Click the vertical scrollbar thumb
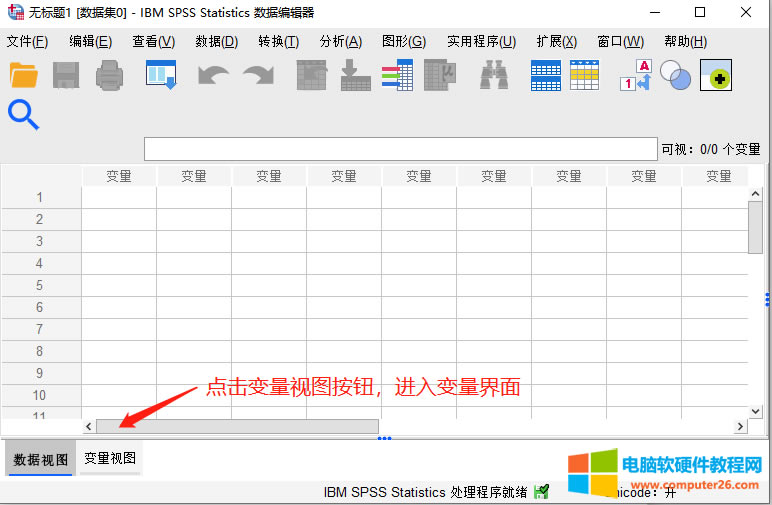This screenshot has width=772, height=505. pos(755,227)
